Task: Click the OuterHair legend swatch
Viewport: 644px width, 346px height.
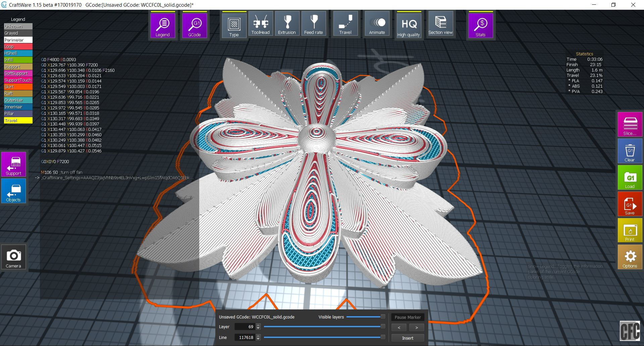Action: coord(18,100)
